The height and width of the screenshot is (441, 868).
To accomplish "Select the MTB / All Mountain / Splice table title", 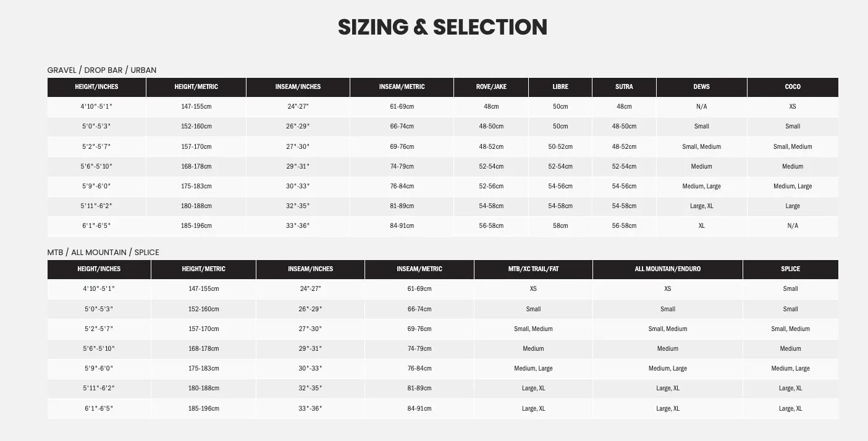I will pos(103,252).
